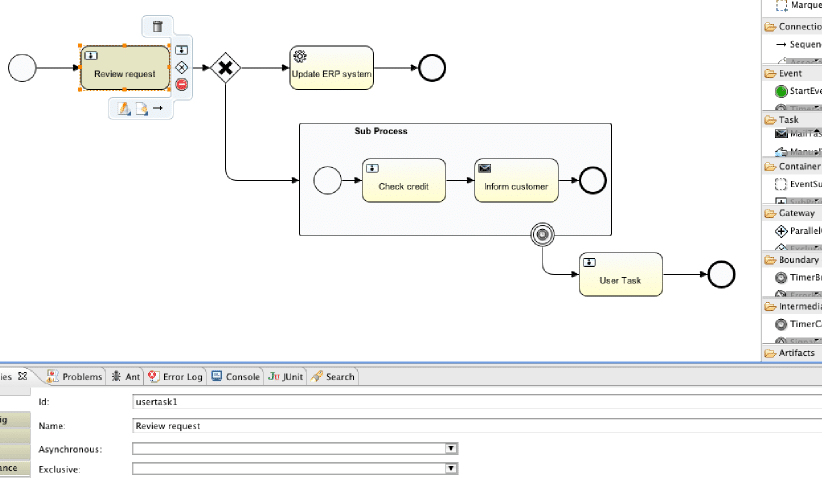
Task: Click the trash icon above Review request
Action: click(157, 26)
